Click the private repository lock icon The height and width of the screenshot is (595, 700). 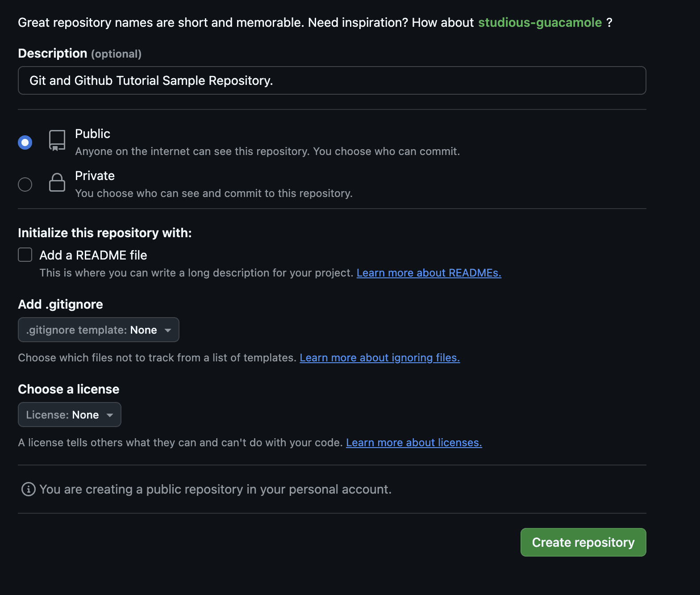(x=57, y=183)
